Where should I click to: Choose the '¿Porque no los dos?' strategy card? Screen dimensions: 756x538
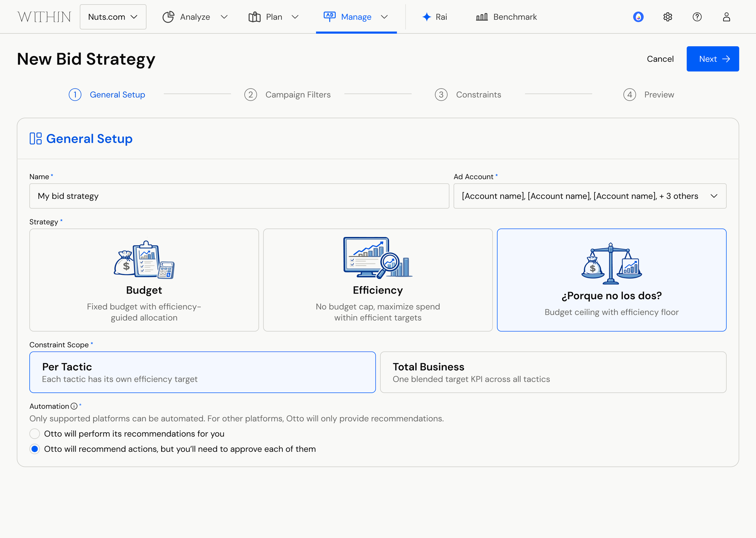tap(611, 280)
